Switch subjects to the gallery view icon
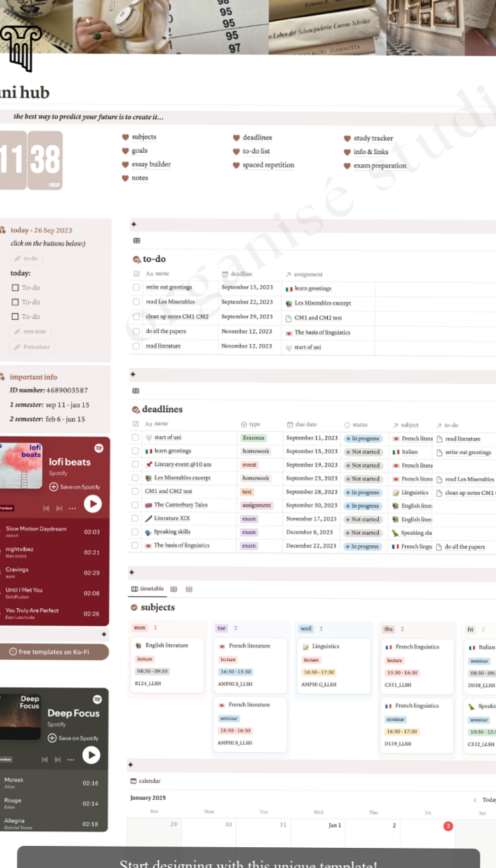496x868 pixels. coord(189,589)
